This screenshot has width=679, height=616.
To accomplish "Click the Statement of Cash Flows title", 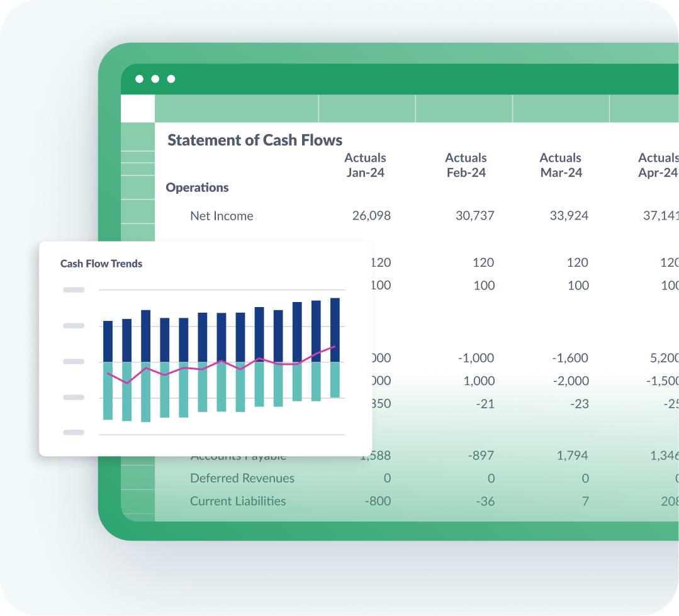I will tap(255, 140).
